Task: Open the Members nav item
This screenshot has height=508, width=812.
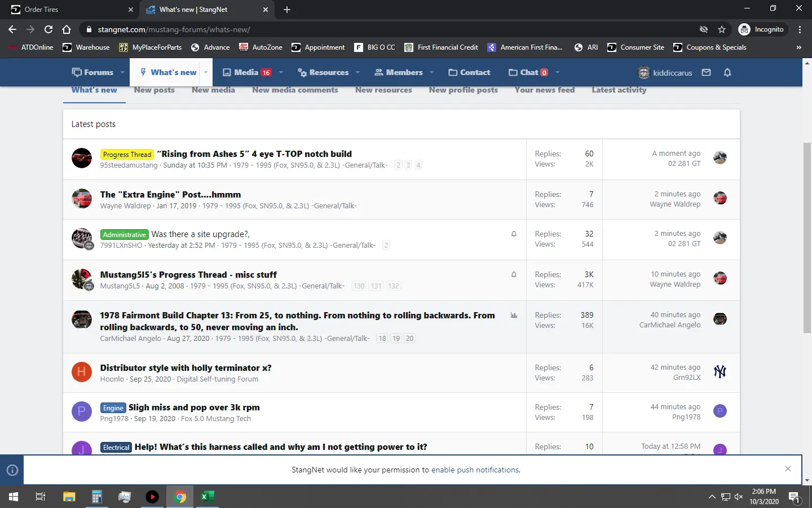Action: pos(399,72)
